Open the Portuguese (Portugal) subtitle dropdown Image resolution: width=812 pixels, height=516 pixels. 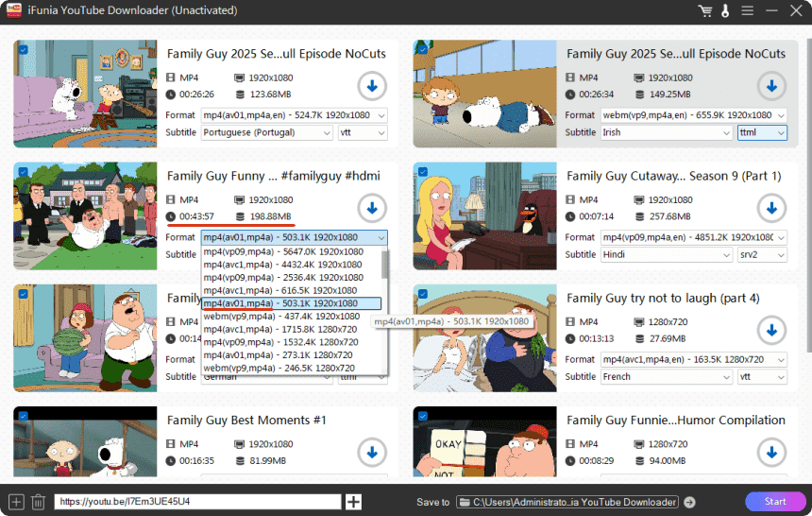click(267, 132)
